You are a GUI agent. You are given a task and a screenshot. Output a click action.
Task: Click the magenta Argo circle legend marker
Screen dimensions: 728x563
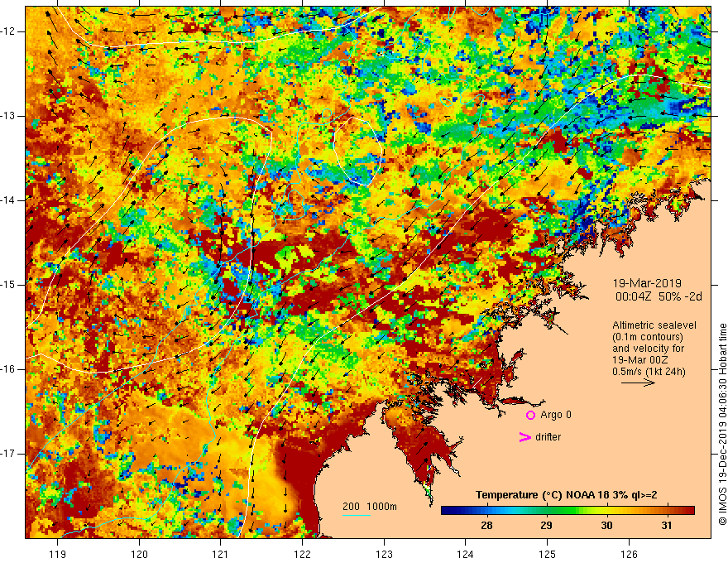click(x=530, y=416)
